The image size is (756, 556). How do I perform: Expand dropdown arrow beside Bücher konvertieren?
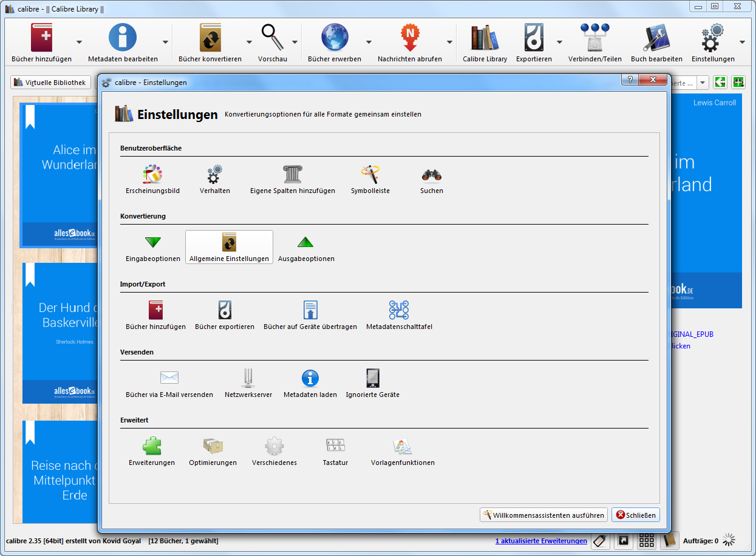[250, 42]
